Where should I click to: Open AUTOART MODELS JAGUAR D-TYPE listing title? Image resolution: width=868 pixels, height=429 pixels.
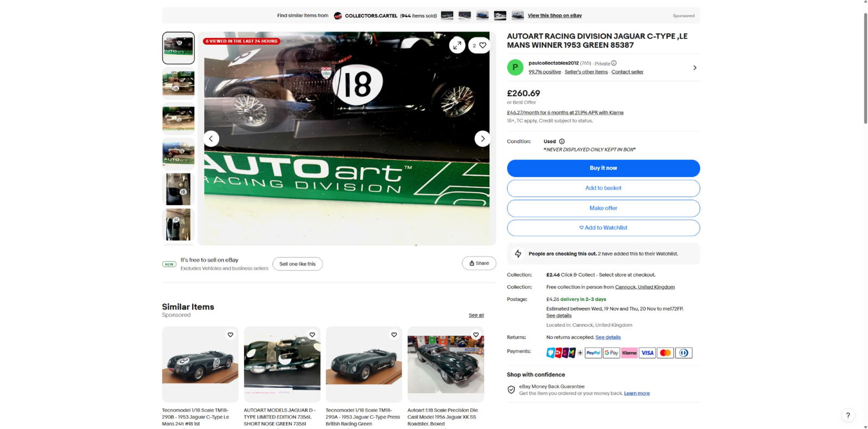(279, 417)
